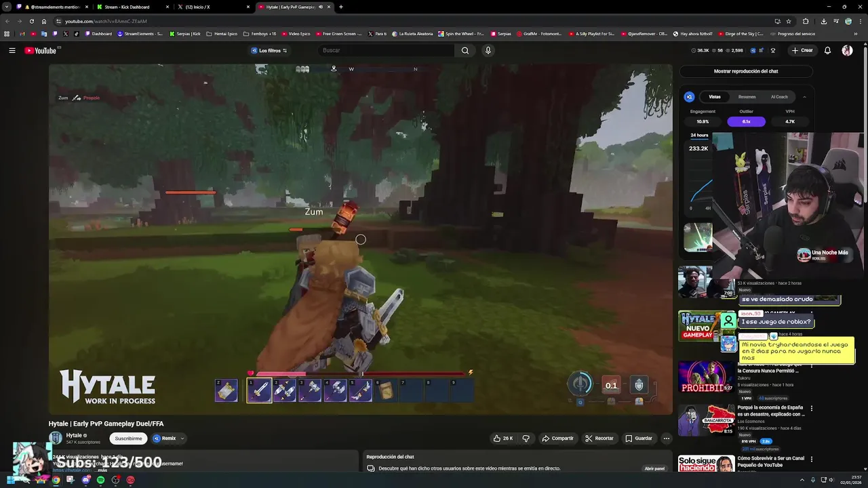
Task: Open the Hay ahora fútbol? bookmark
Action: click(x=692, y=33)
